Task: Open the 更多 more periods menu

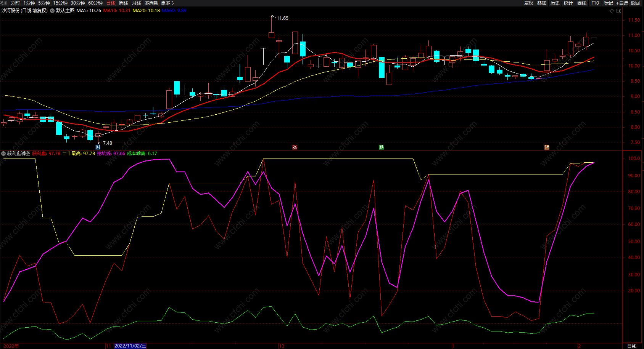Action: click(x=167, y=3)
